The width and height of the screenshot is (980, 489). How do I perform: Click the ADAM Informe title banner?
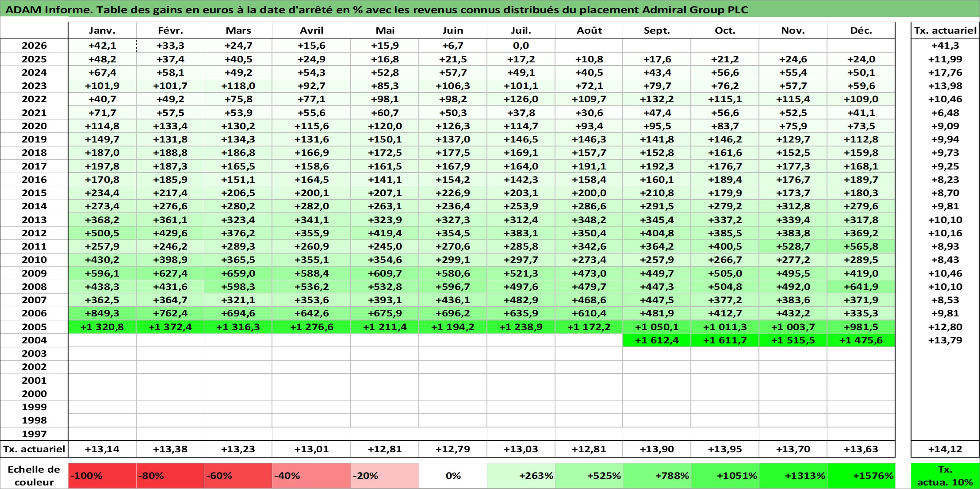(490, 9)
